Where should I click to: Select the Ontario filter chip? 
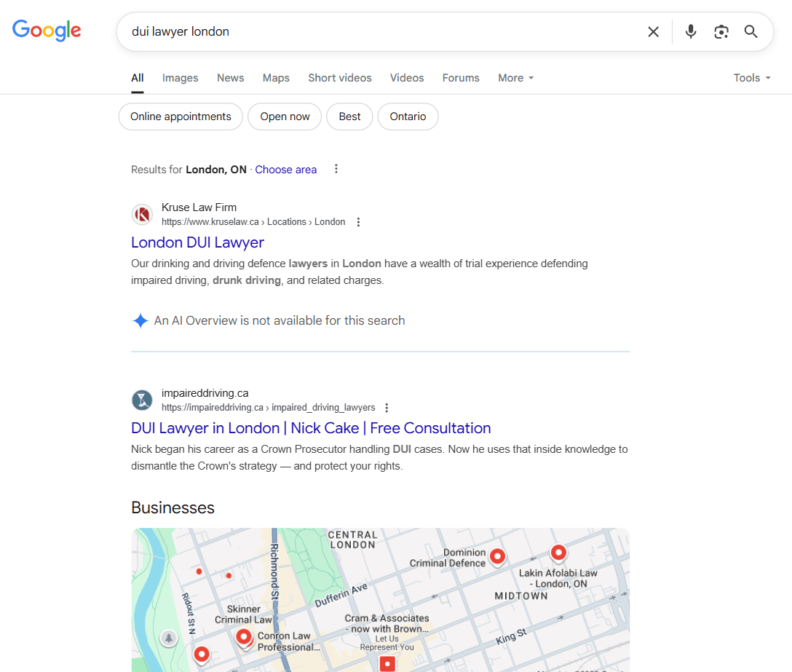click(408, 116)
